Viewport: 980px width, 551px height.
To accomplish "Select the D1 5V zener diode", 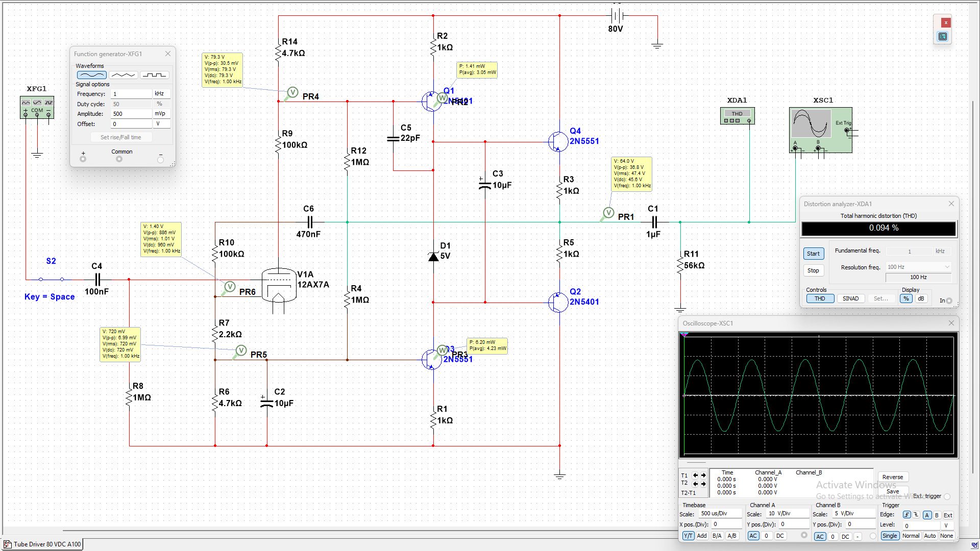I will 433,257.
